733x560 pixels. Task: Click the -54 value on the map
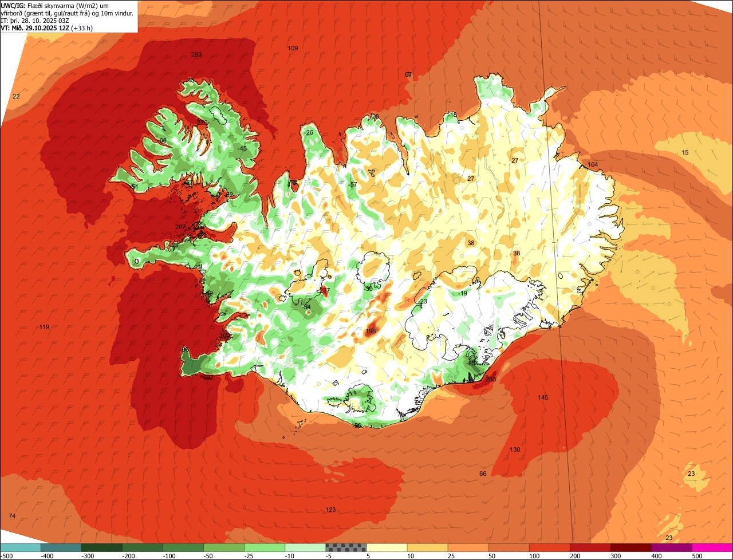306,307
